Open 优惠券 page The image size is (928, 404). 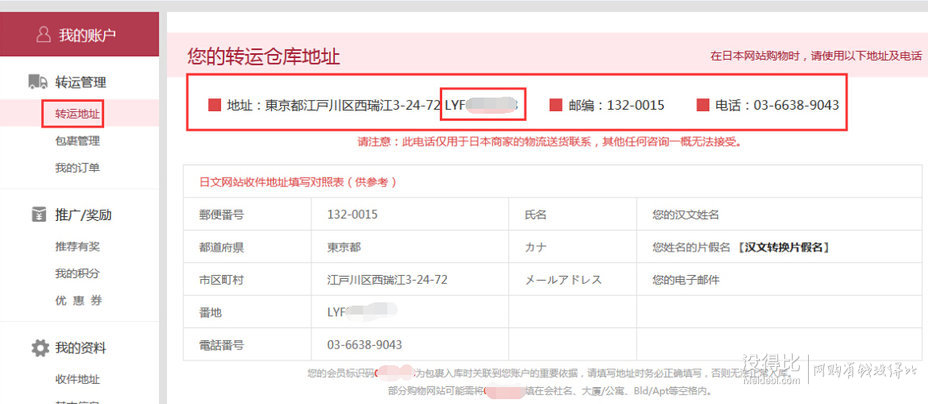point(78,300)
